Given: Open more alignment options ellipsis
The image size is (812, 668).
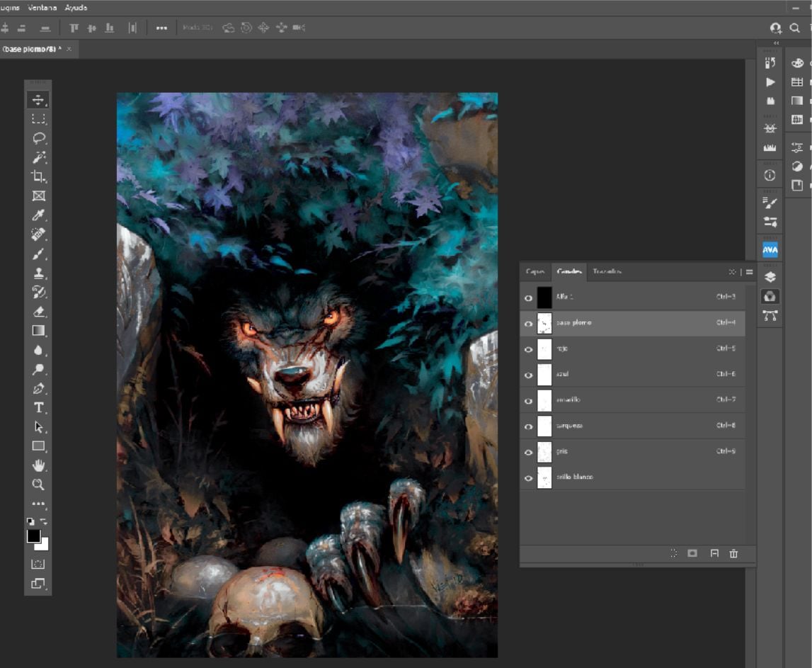Looking at the screenshot, I should [x=161, y=28].
